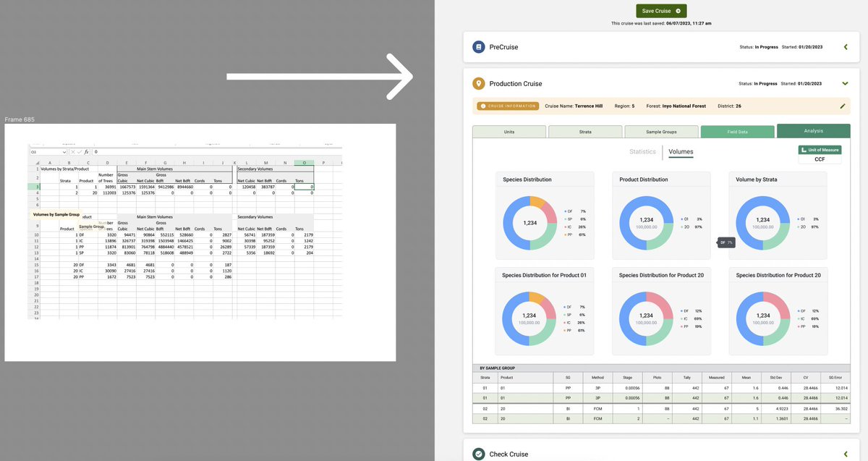Toggle the 20 legend item in Product Distribution

(x=687, y=226)
